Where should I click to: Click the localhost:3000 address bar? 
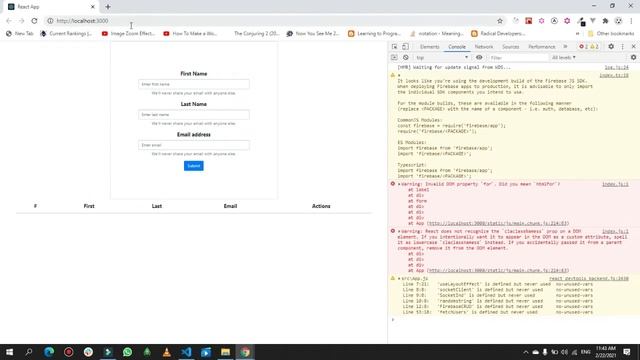(269, 21)
